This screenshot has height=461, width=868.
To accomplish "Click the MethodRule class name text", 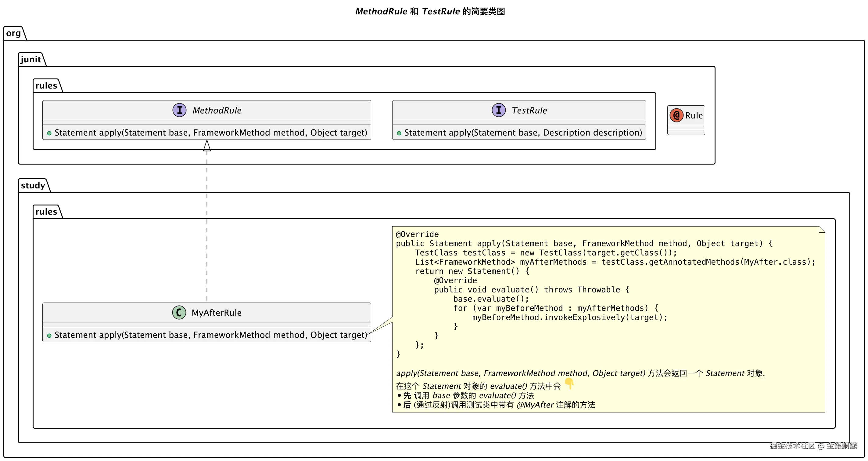I will pos(217,110).
